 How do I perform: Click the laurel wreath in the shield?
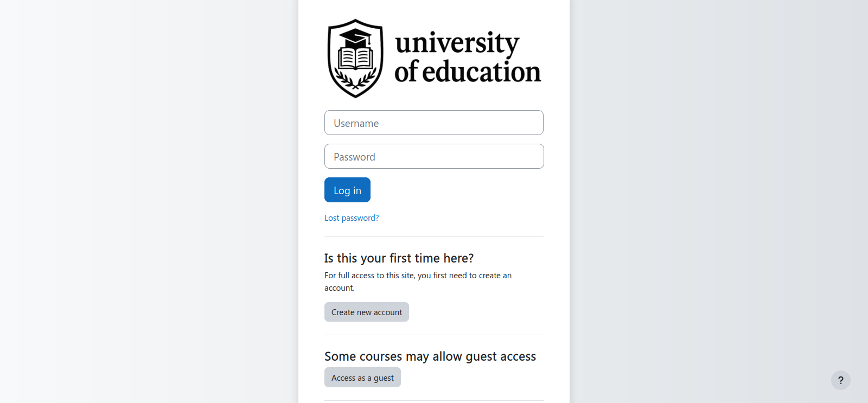pyautogui.click(x=355, y=81)
